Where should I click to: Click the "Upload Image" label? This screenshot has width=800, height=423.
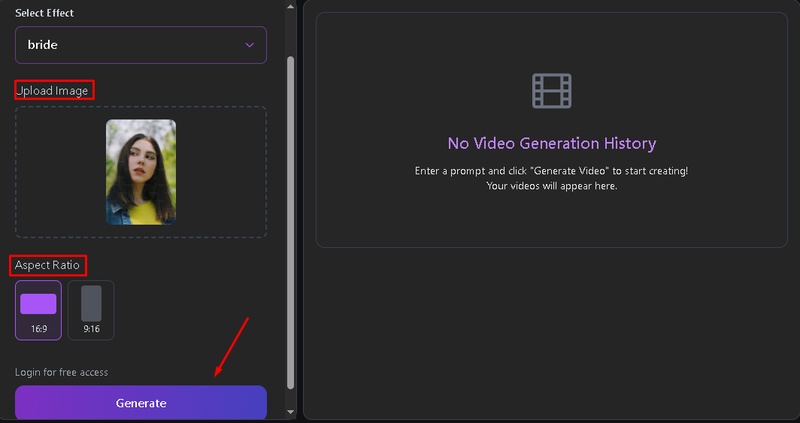53,91
